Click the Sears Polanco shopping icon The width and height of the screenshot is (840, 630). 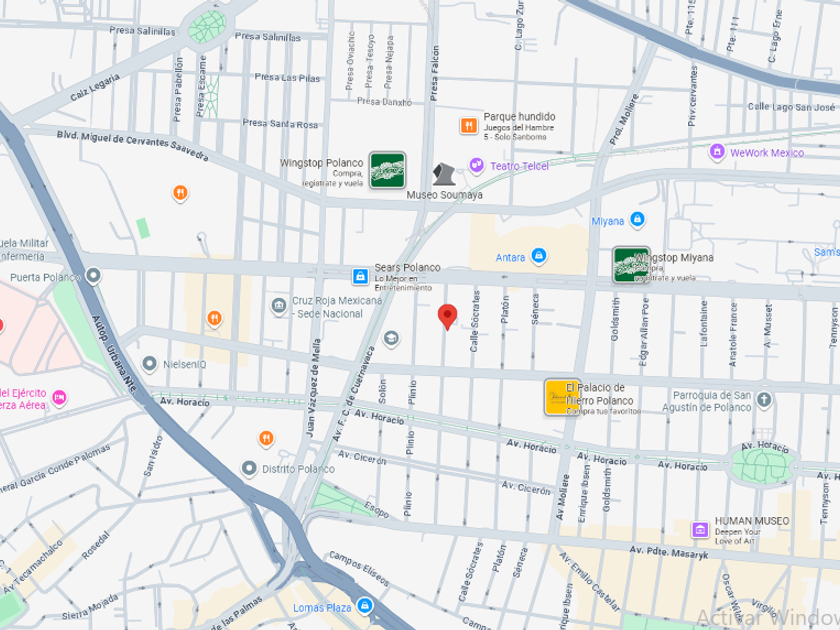[x=360, y=276]
